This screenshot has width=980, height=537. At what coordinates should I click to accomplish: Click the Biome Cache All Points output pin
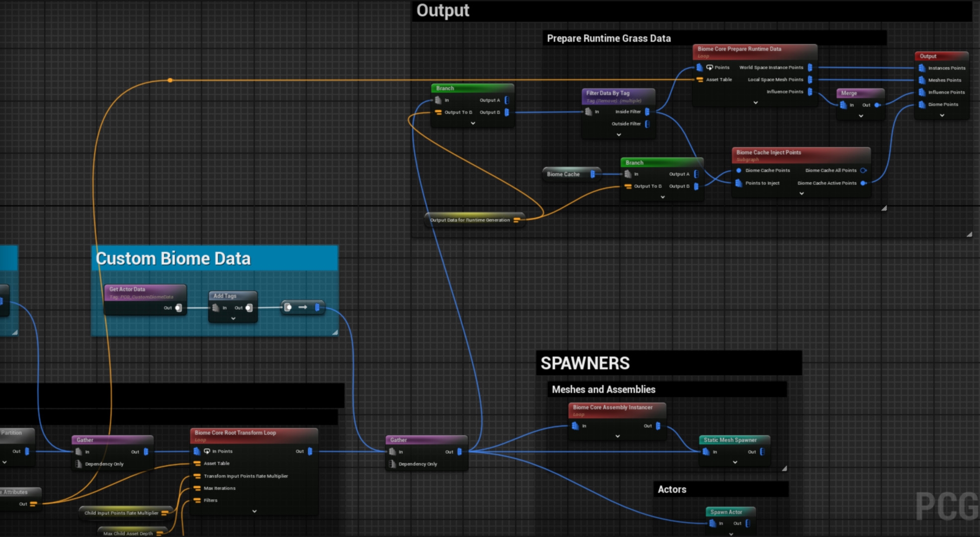(x=863, y=171)
